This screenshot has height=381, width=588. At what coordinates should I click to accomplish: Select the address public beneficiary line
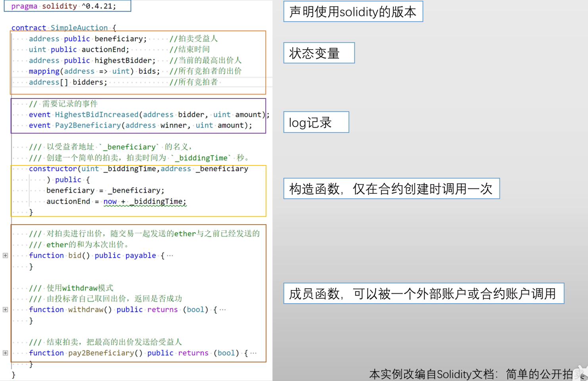123,38
